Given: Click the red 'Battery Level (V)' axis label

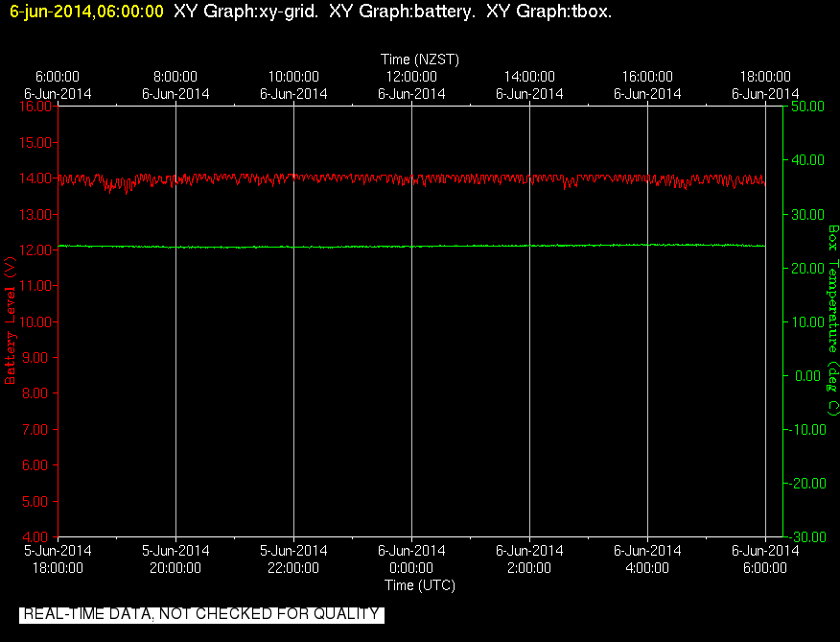Looking at the screenshot, I should [11, 321].
